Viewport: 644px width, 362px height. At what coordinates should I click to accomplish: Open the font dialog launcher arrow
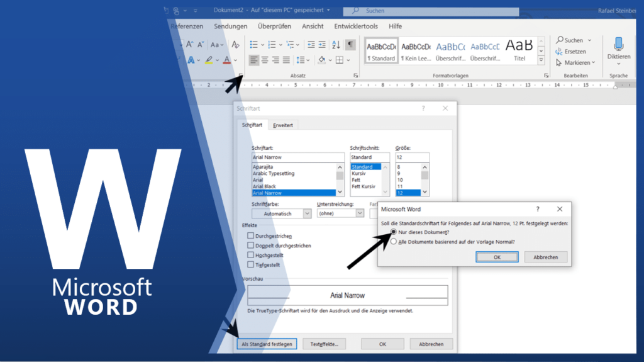pyautogui.click(x=240, y=75)
